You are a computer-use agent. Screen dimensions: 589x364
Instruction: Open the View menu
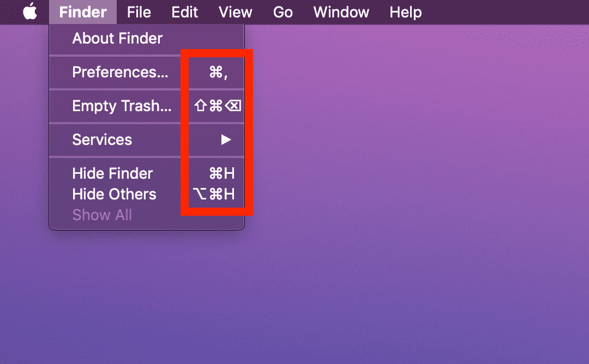point(235,12)
